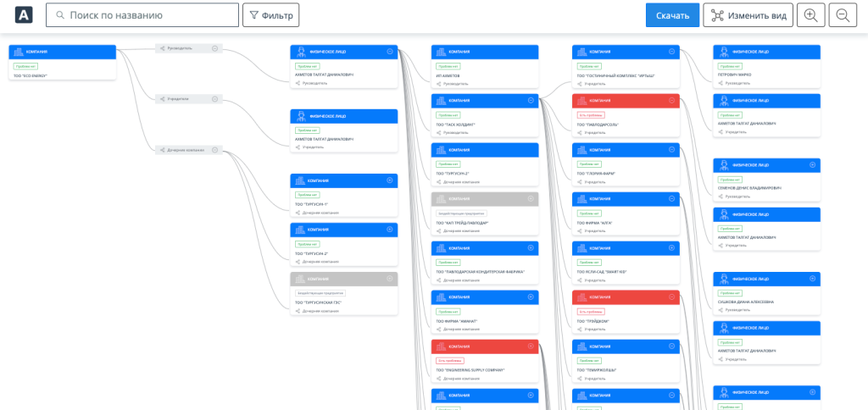Click red building icon on ПАВЛОДАРСОЛЬ card
Viewport: 868px width, 410px height.
[x=583, y=100]
